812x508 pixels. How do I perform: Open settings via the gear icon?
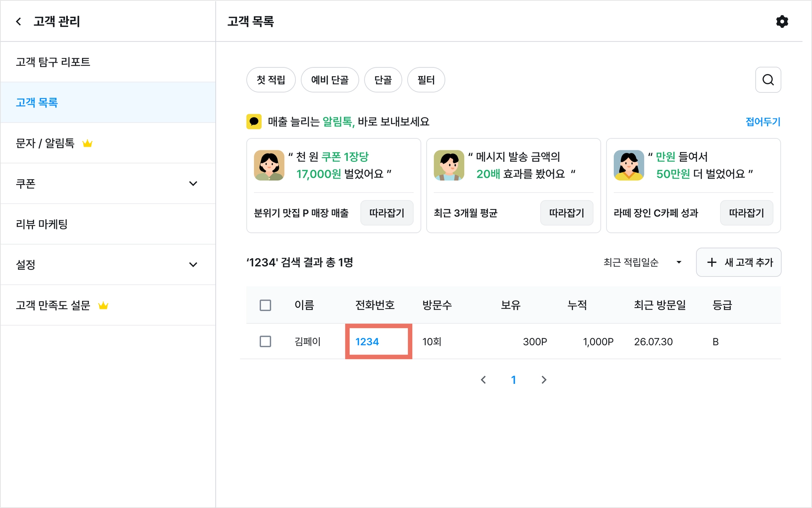(782, 21)
